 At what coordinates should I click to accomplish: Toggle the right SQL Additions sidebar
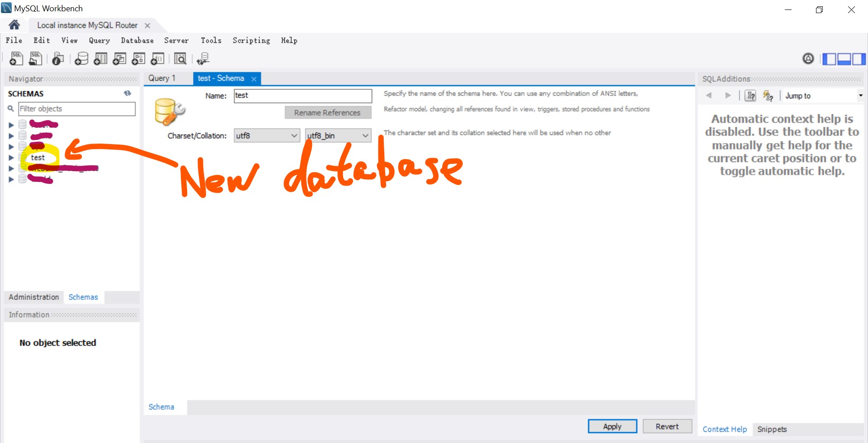point(859,59)
